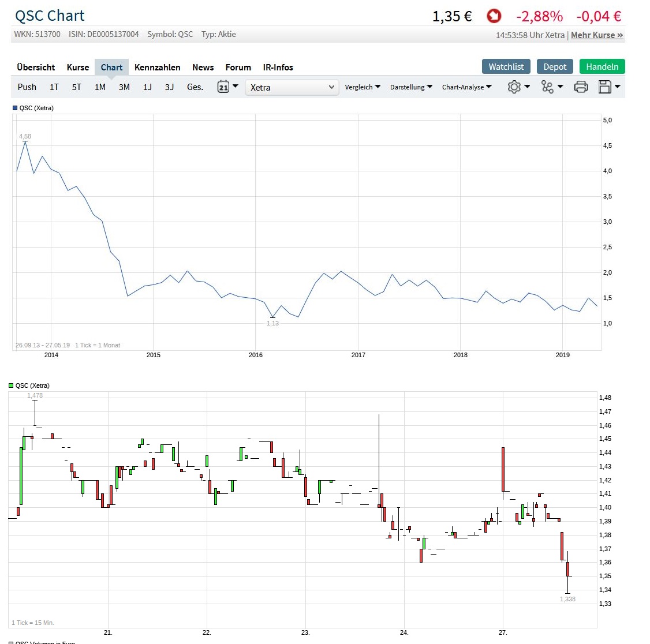Screen dimensions: 650x644
Task: Follow the Mehr Kurse link
Action: [x=597, y=35]
